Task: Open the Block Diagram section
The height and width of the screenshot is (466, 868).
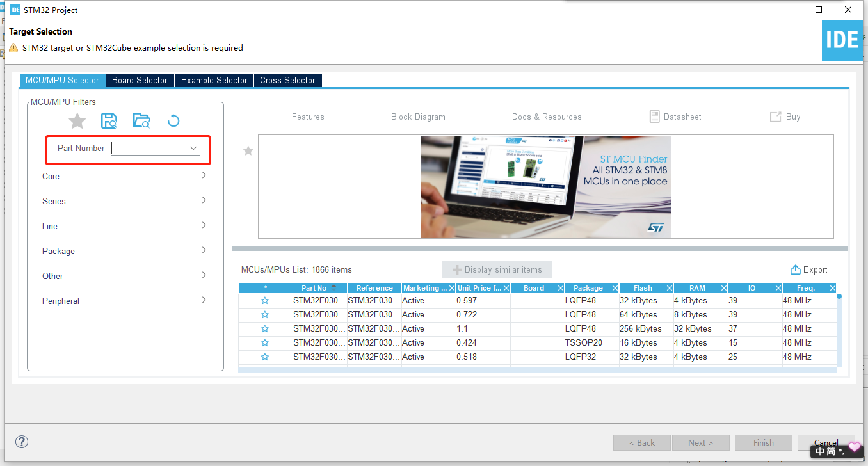Action: click(x=418, y=116)
